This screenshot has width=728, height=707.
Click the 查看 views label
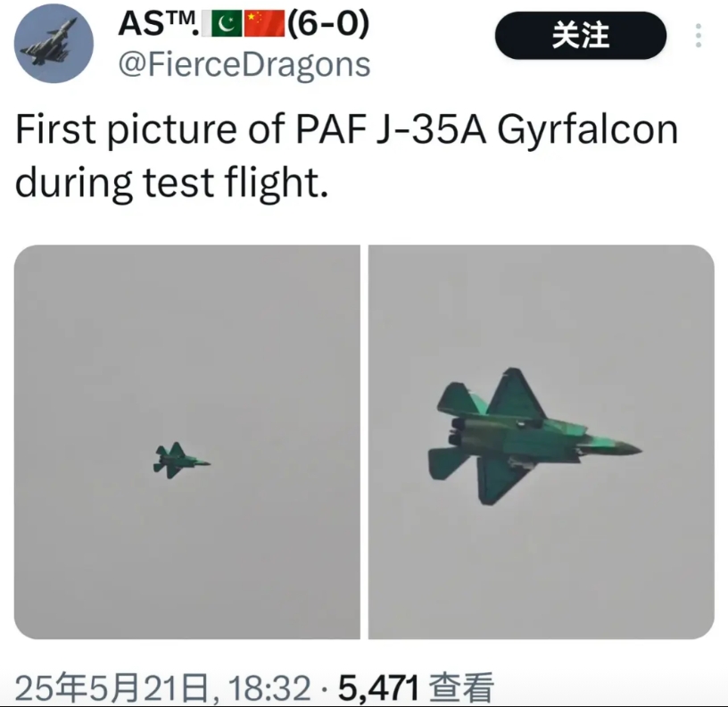pos(460,687)
